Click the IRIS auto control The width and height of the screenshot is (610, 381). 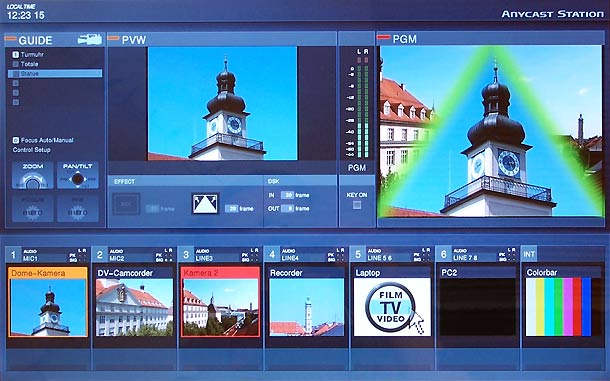78,209
